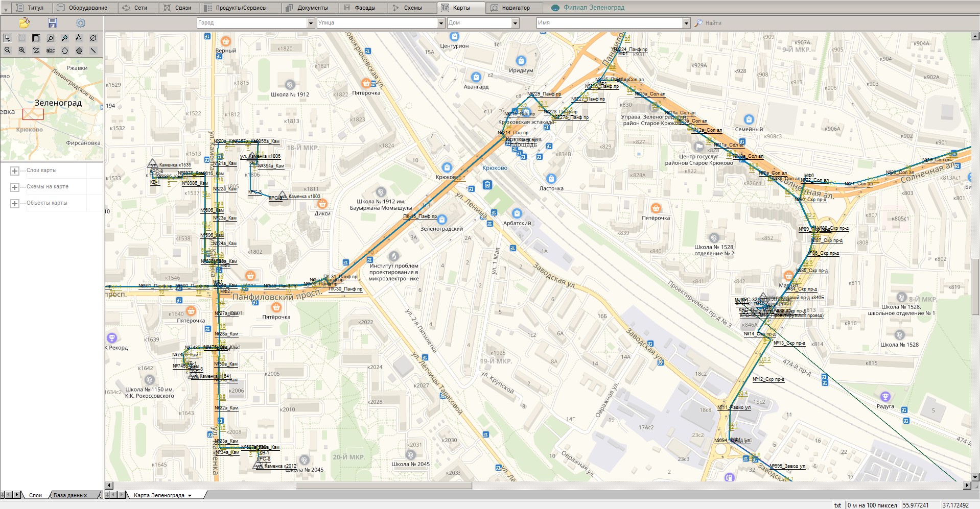Click into the Имя input field
This screenshot has height=509, width=980.
pyautogui.click(x=609, y=23)
